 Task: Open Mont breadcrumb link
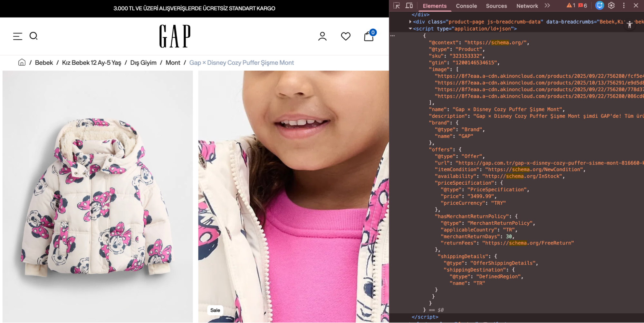[x=173, y=63]
